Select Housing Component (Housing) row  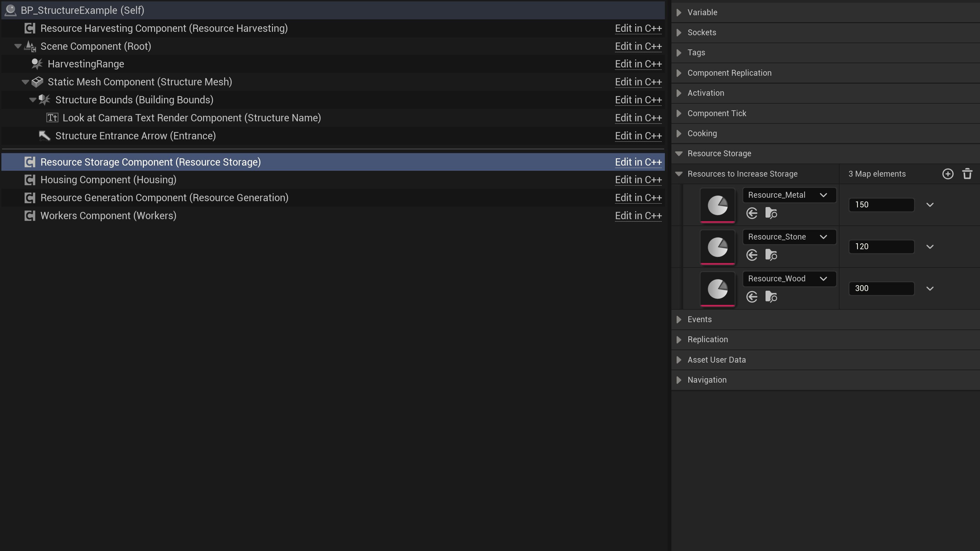click(x=108, y=180)
